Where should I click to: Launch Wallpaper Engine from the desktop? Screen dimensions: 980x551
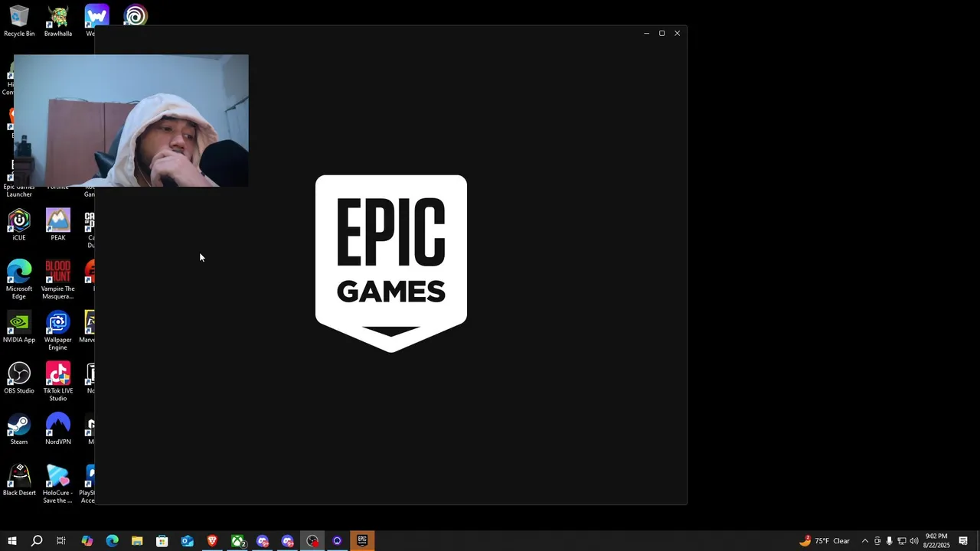[58, 331]
